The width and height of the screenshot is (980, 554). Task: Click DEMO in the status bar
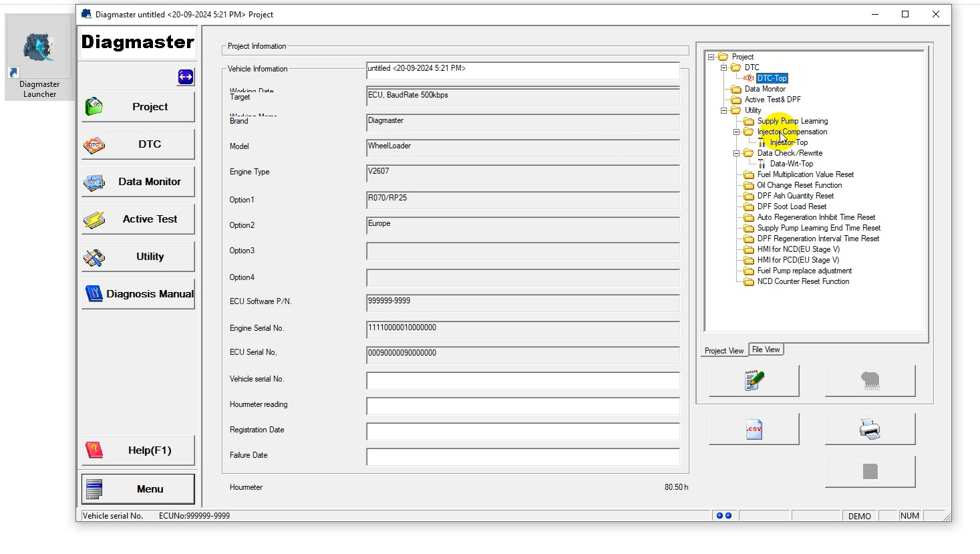(859, 516)
